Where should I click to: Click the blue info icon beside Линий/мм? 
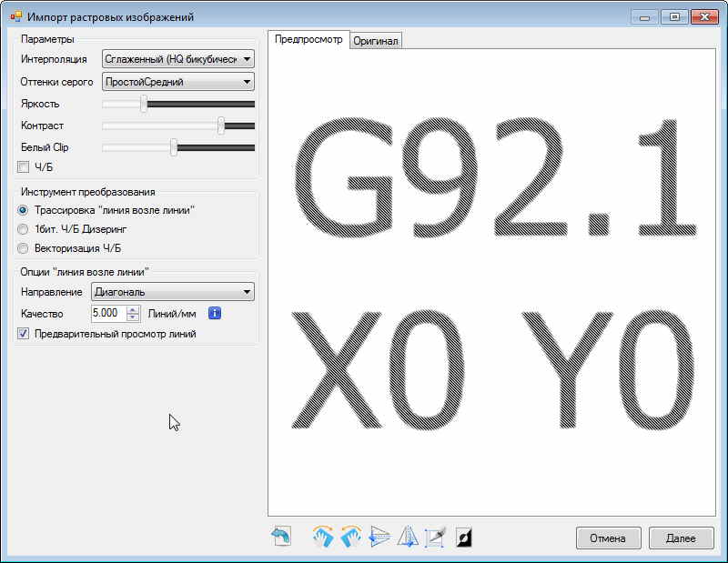coord(216,313)
